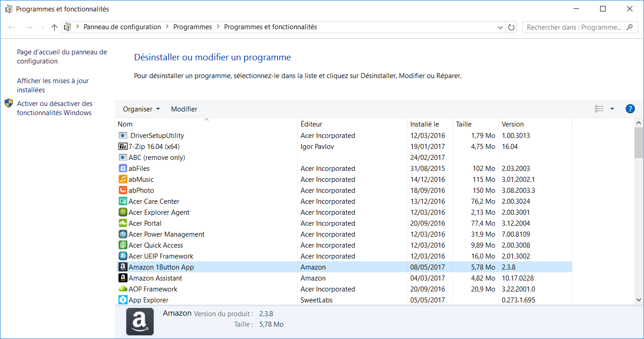Image resolution: width=644 pixels, height=339 pixels.
Task: Expand chevron before Panneau de configuration
Action: click(78, 27)
